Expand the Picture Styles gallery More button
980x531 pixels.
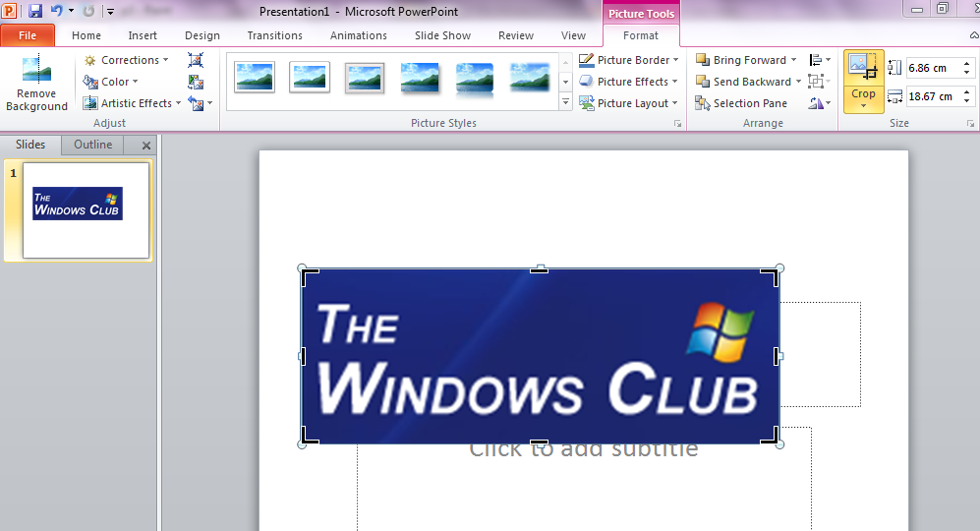(x=565, y=102)
